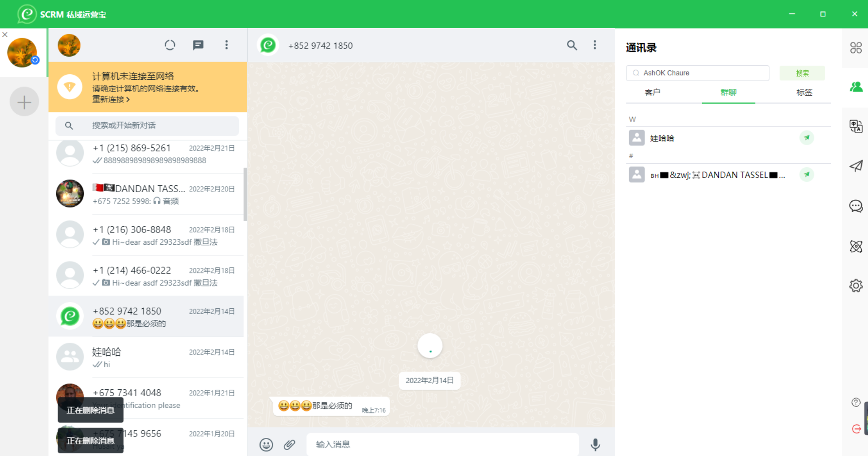Open the emoji picker
The height and width of the screenshot is (456, 868).
[266, 445]
